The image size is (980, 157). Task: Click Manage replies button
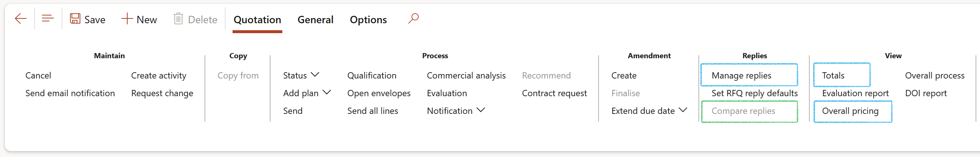741,75
